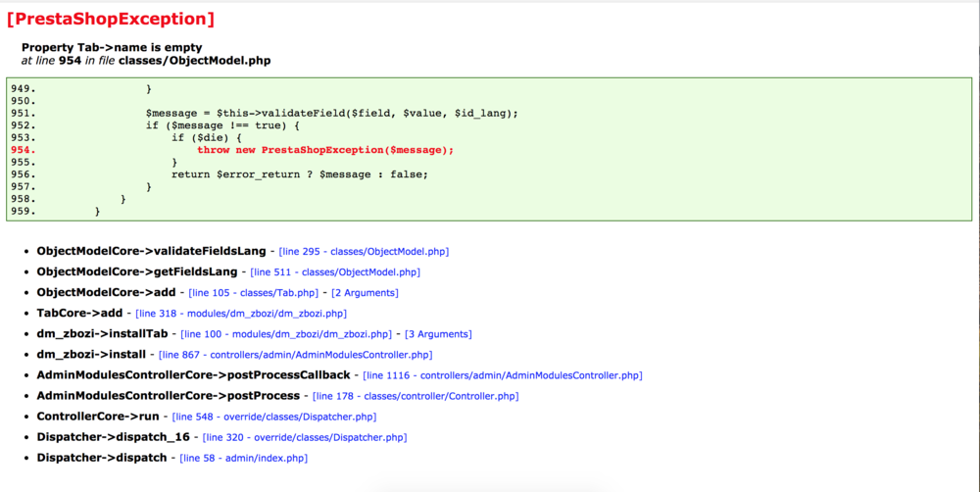Click the red PrestaShopException heading

[x=111, y=18]
